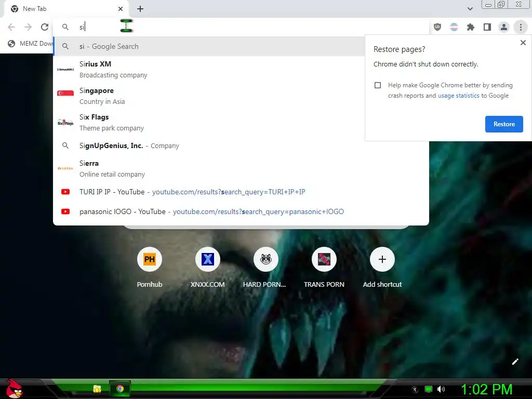
Task: Toggle the side panel icon
Action: click(487, 27)
